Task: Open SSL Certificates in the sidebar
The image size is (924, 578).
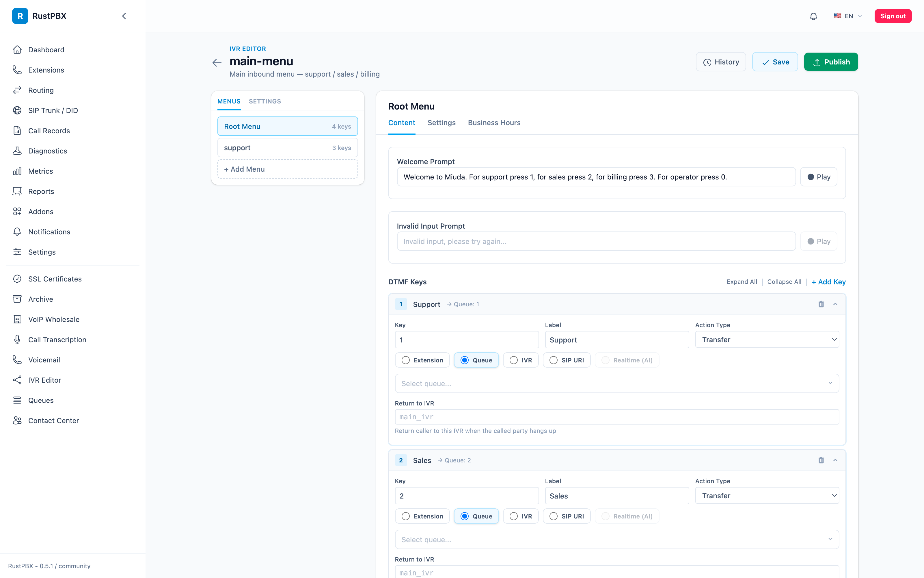Action: [x=73, y=279]
